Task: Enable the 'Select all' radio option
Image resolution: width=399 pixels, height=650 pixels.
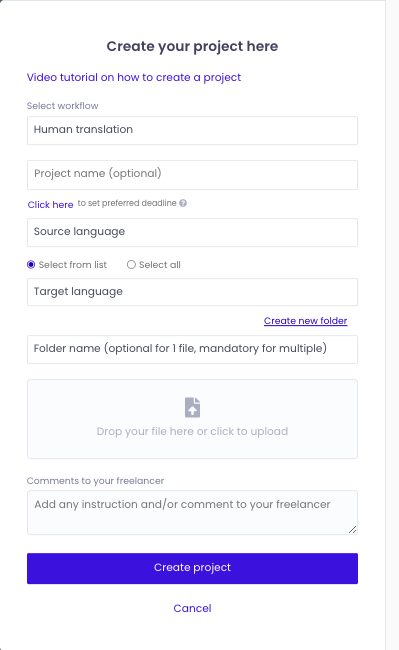Action: (x=131, y=264)
